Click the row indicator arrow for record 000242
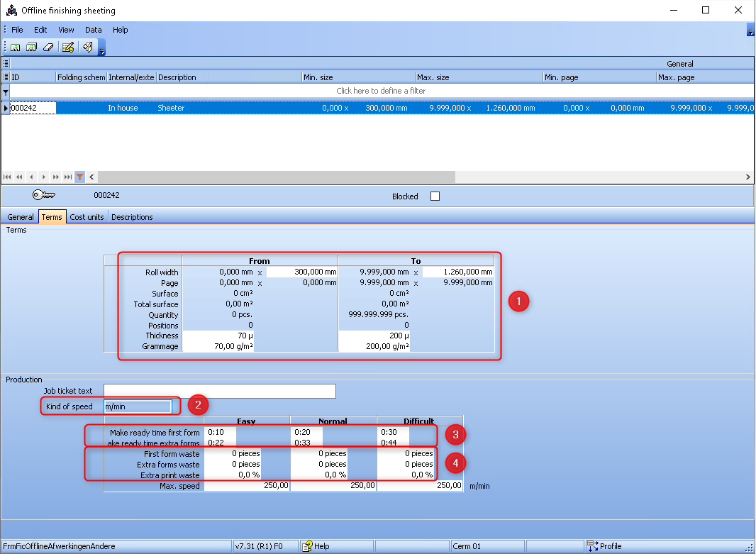This screenshot has width=756, height=554. [x=5, y=108]
